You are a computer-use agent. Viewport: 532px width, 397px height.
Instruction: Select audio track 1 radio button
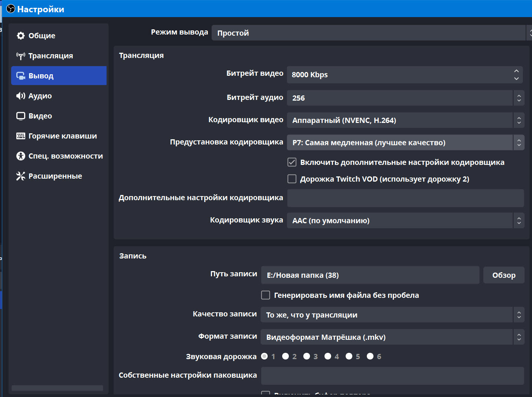click(x=264, y=356)
